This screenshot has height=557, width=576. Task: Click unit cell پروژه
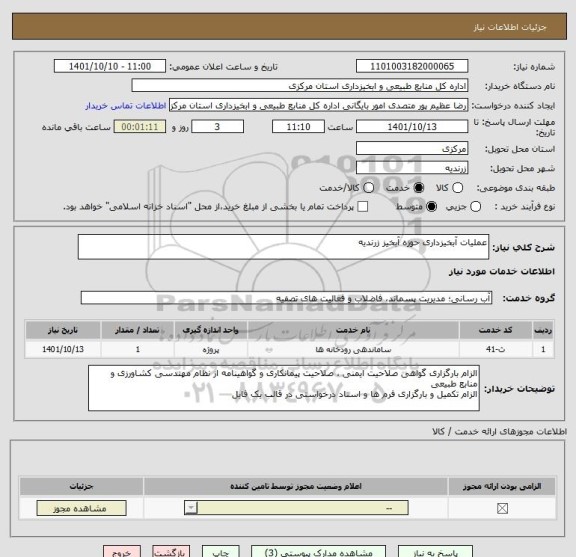point(211,349)
